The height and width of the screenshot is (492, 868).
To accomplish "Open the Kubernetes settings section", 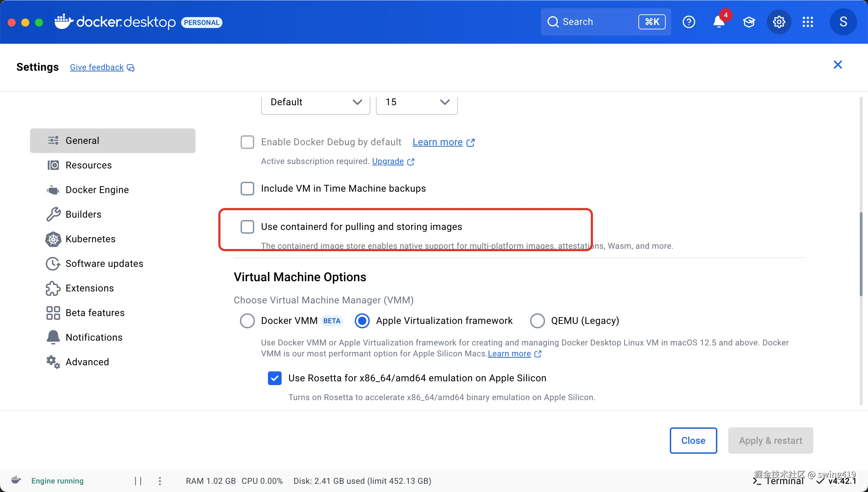I will coord(91,239).
